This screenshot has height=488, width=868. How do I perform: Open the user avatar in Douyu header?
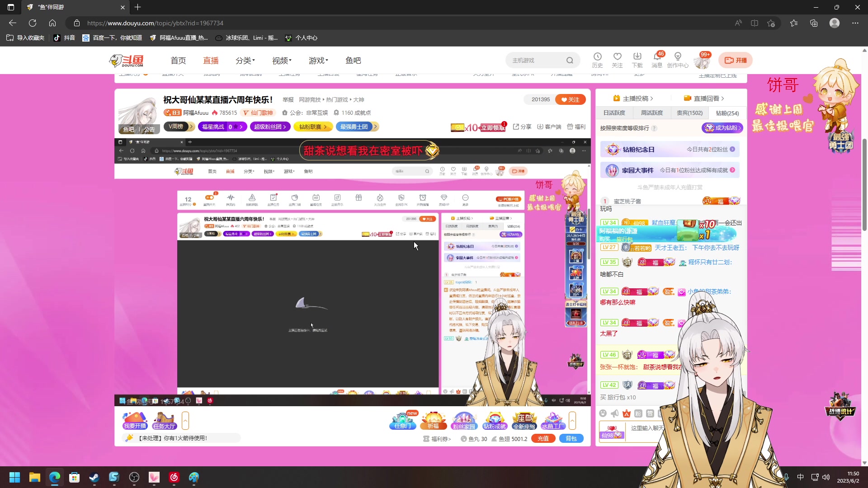click(702, 61)
